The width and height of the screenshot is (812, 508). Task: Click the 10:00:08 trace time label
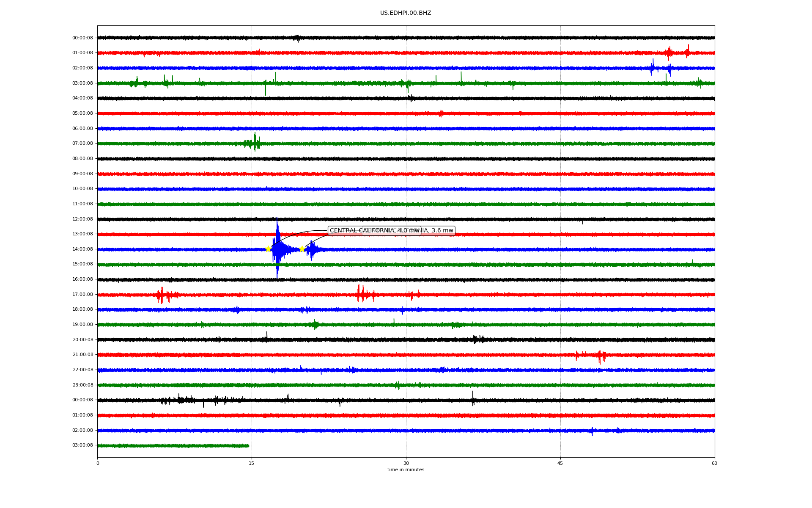click(82, 189)
